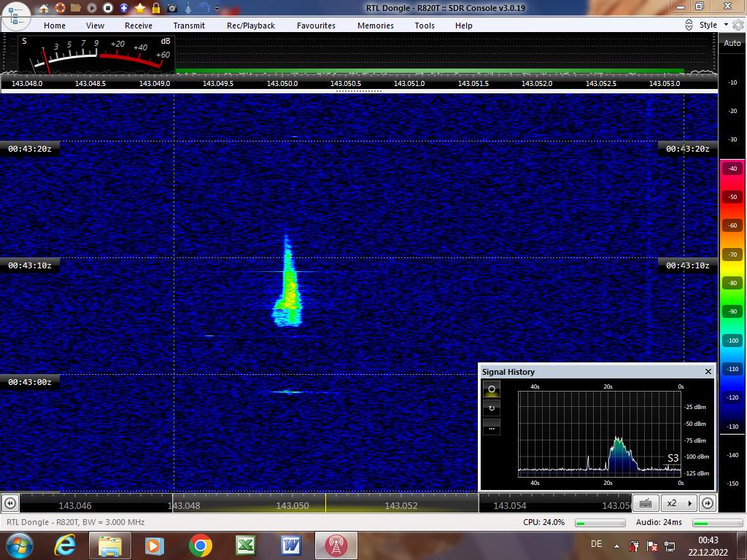This screenshot has width=747, height=560.
Task: Click the 00:43:10z left timestamp label
Action: (x=29, y=265)
